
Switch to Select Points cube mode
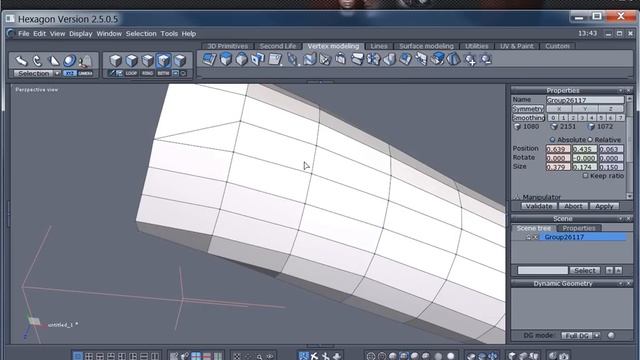click(163, 61)
